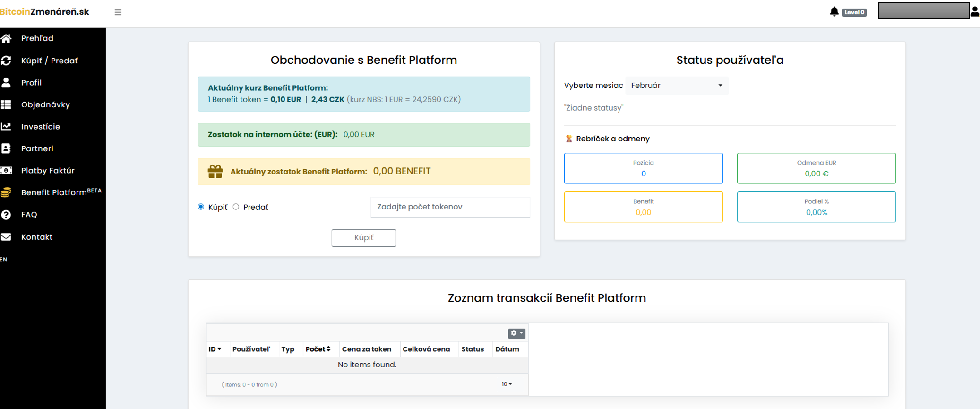Click the Kontakt envelope icon
Screen dimensions: 980x409
[6, 237]
